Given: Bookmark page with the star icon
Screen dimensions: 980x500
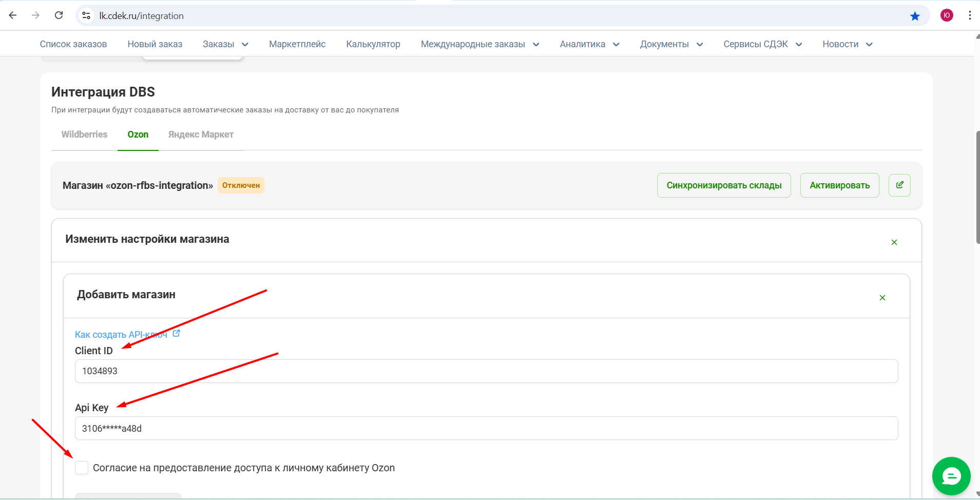Looking at the screenshot, I should click(x=915, y=16).
